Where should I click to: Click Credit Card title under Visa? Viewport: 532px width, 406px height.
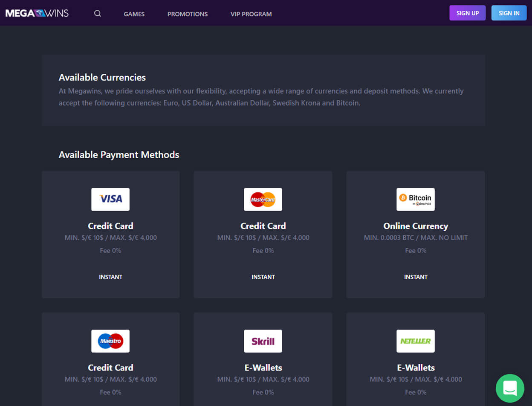(x=110, y=226)
